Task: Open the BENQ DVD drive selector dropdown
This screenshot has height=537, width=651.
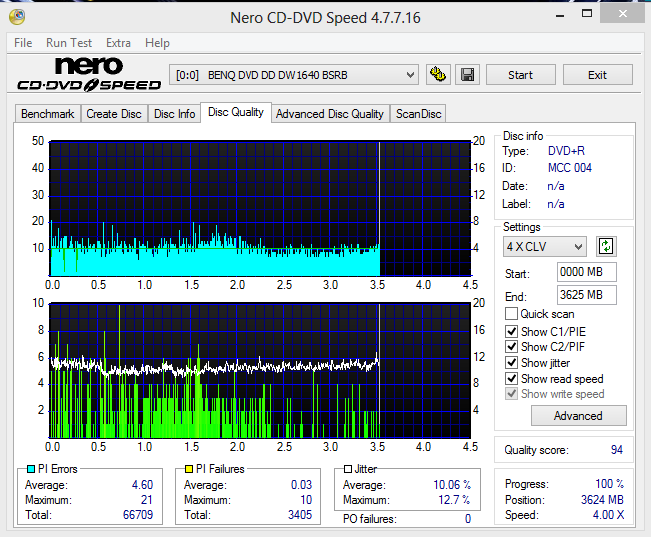Action: pos(294,75)
